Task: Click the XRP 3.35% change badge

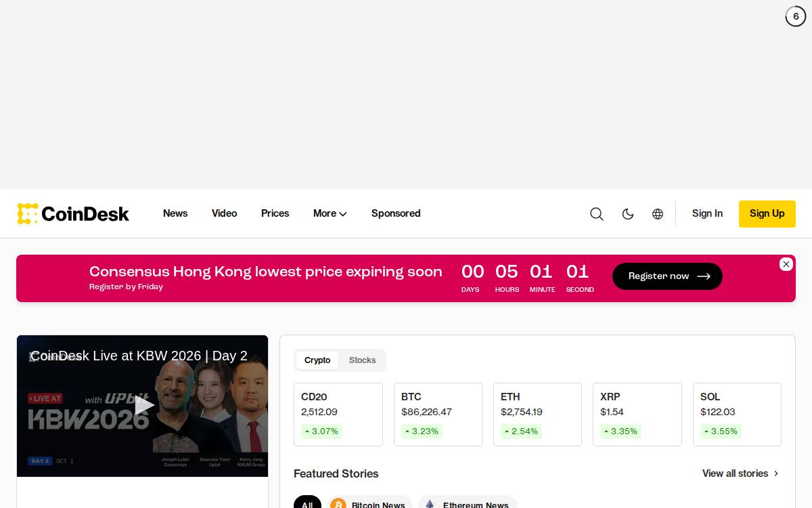Action: pos(621,431)
